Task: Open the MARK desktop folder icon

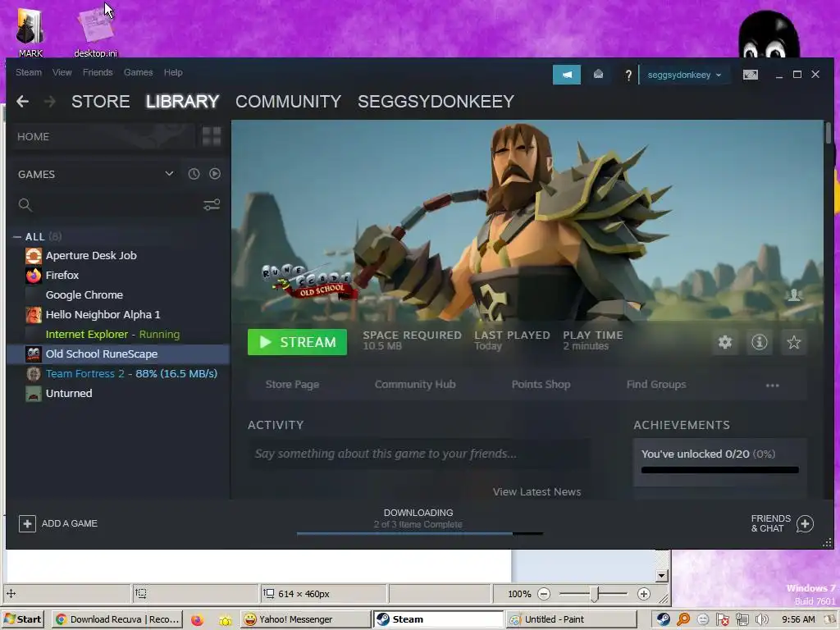Action: [x=30, y=32]
